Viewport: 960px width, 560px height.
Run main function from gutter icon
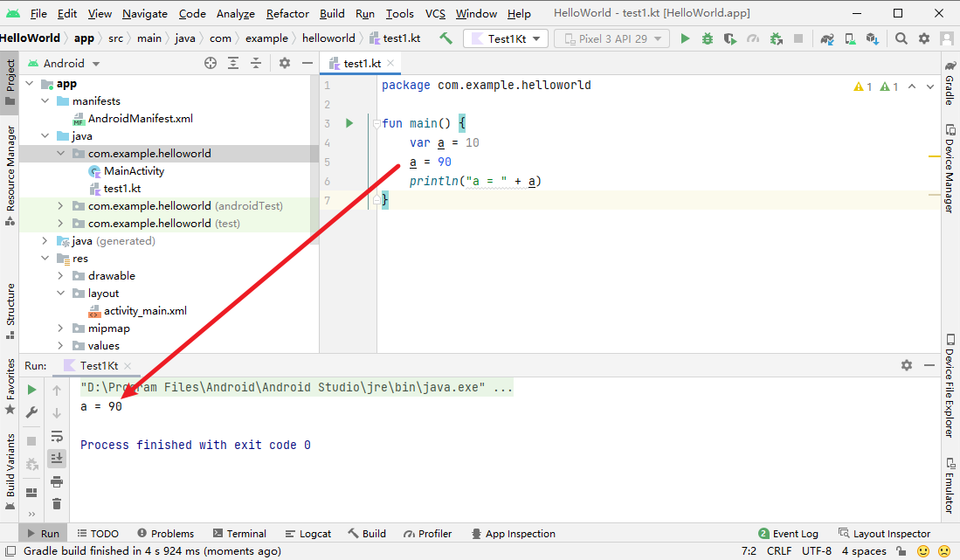[x=349, y=123]
